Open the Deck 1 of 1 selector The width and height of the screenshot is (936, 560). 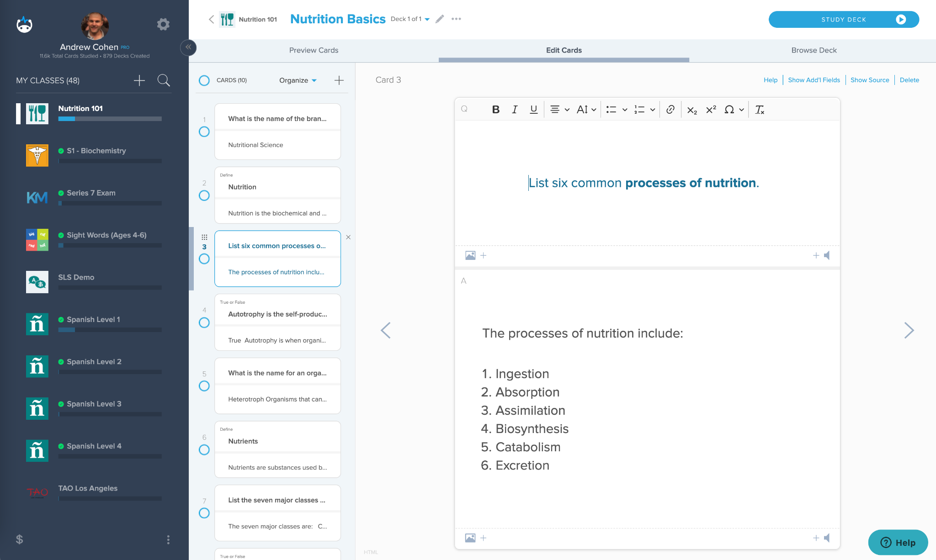click(410, 19)
